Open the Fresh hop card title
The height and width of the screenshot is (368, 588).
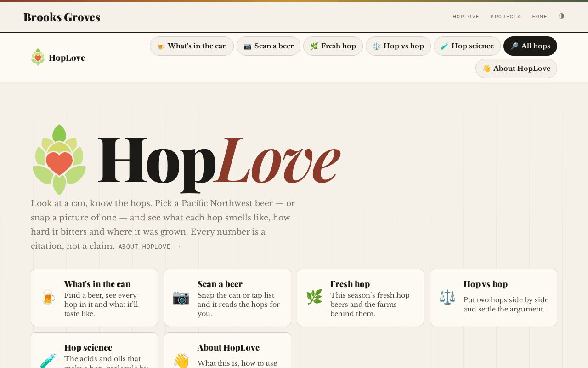coord(350,284)
